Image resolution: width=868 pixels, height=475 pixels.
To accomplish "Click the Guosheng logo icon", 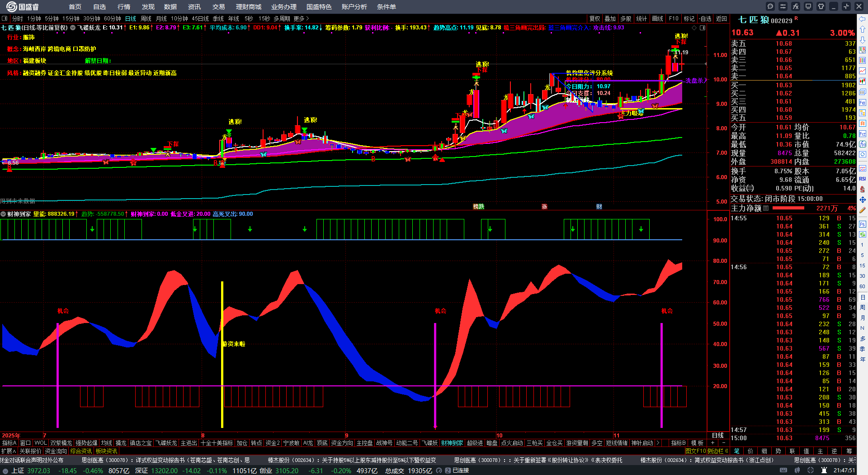I will click(11, 6).
